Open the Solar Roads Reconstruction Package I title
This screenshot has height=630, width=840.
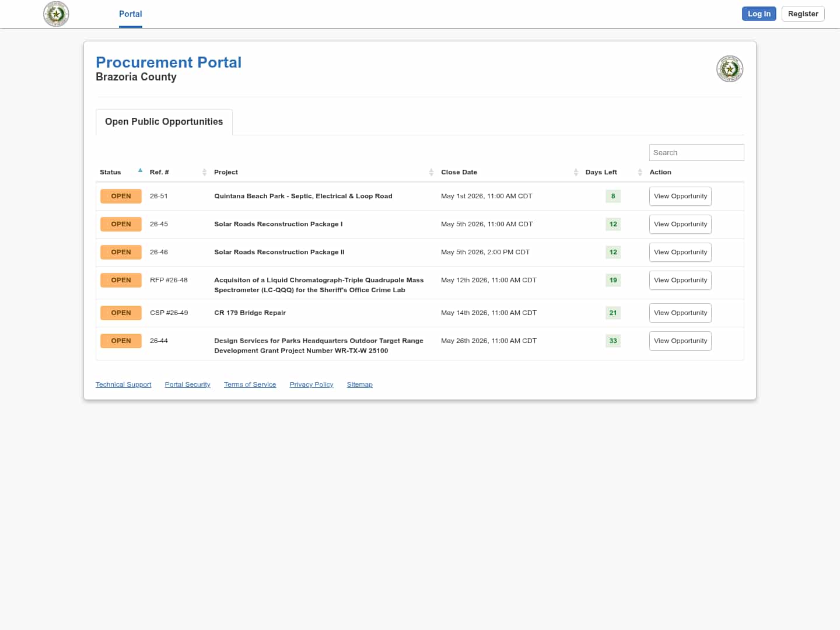point(278,224)
